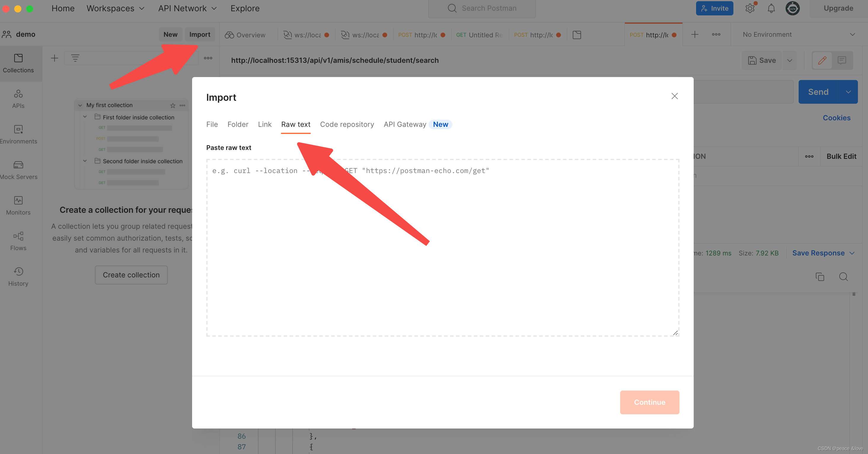The width and height of the screenshot is (868, 454).
Task: Open the APIs sidebar panel
Action: [18, 99]
